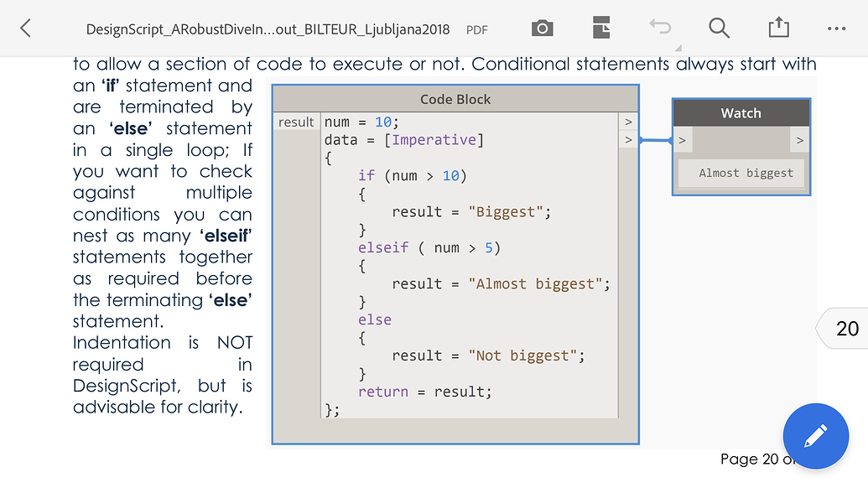Click the Code Block node header
The image size is (868, 488).
tap(455, 98)
